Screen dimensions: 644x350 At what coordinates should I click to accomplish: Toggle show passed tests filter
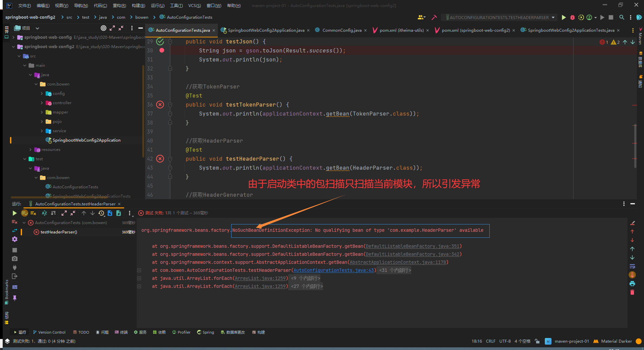tap(24, 213)
